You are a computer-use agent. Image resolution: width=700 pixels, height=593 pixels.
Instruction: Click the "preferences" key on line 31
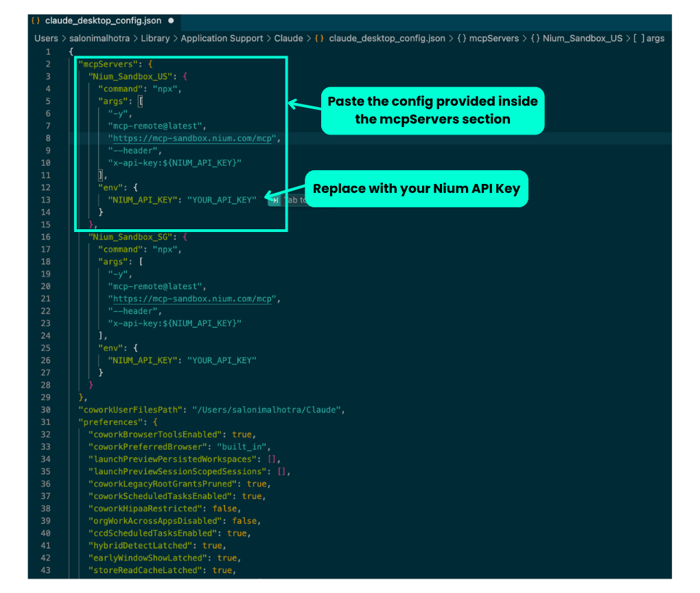110,422
